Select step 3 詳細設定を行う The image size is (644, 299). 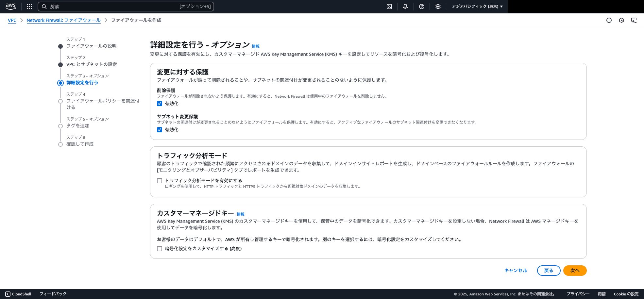tap(82, 83)
